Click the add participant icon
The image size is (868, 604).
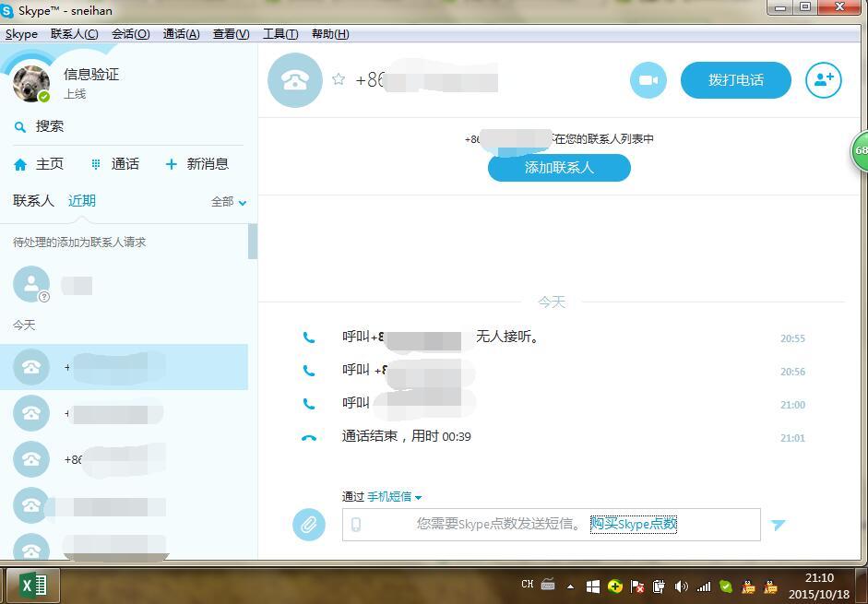click(x=823, y=80)
